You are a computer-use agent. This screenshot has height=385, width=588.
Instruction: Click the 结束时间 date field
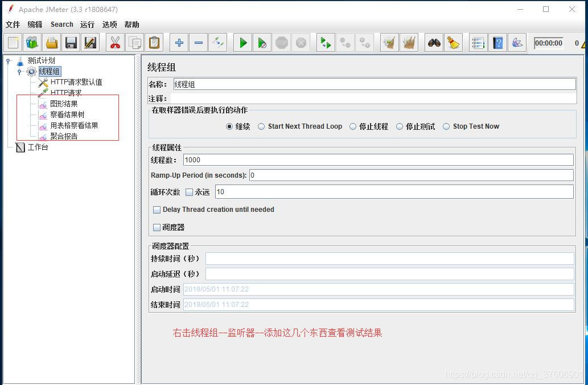379,305
